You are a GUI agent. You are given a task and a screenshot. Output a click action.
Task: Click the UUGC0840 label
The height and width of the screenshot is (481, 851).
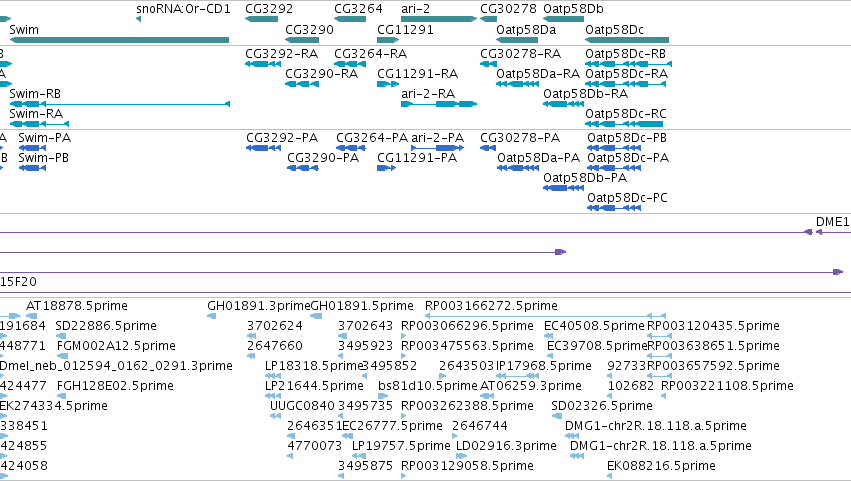point(302,406)
